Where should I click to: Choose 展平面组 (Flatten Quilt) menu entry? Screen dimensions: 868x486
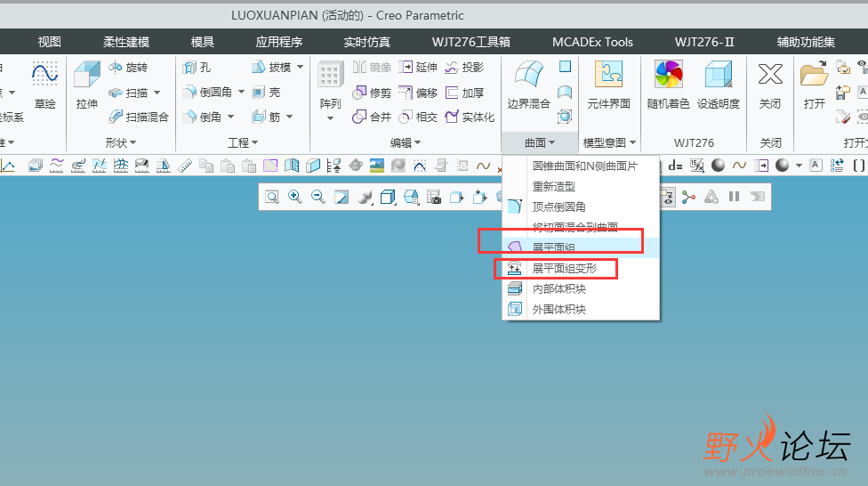pyautogui.click(x=582, y=247)
